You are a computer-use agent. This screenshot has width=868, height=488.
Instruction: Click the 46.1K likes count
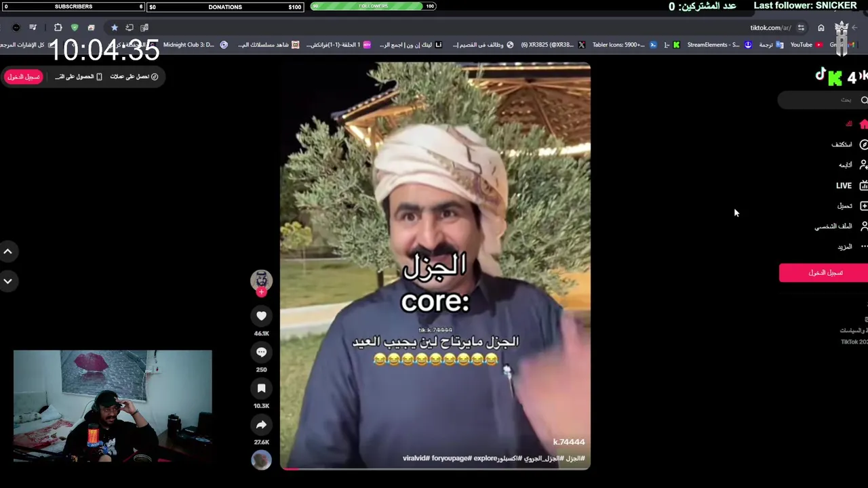point(261,333)
